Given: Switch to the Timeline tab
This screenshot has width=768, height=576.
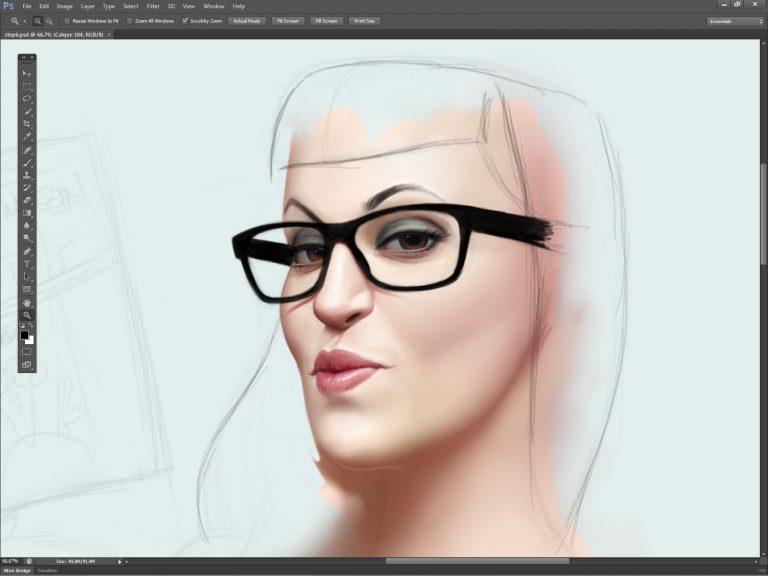Looking at the screenshot, I should [x=47, y=571].
